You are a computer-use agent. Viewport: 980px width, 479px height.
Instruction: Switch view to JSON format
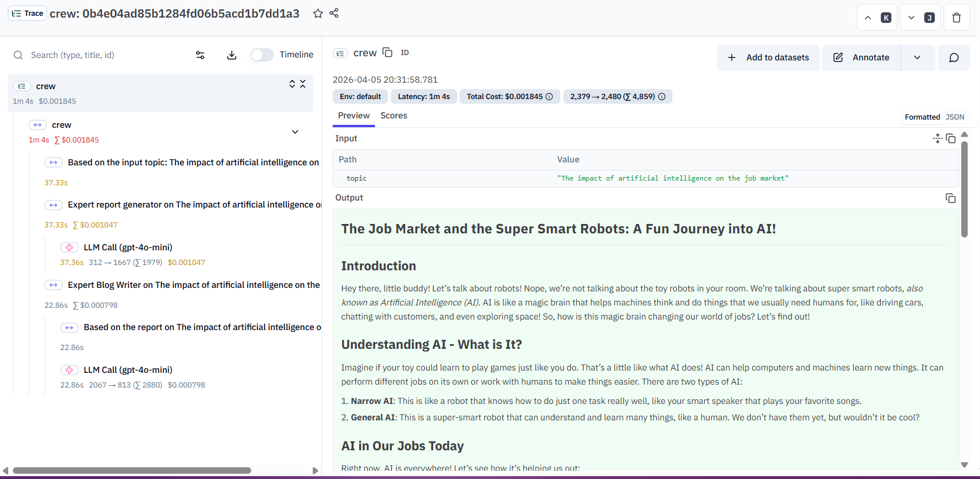coord(955,117)
